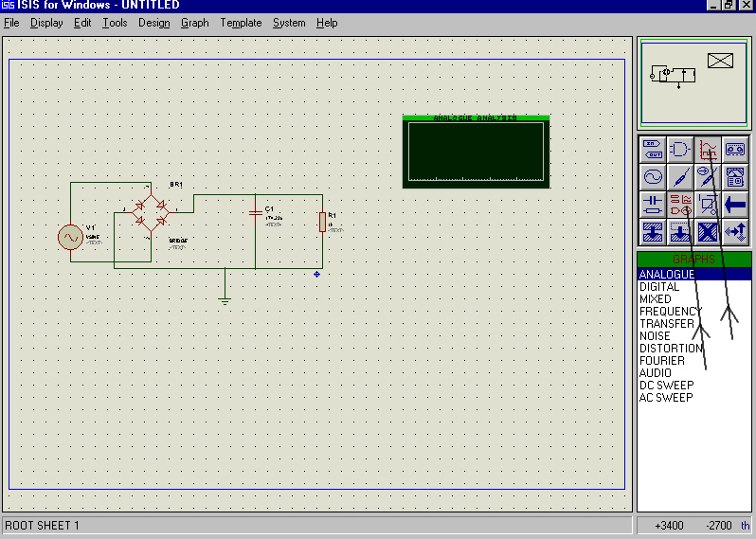Image resolution: width=756 pixels, height=539 pixels.
Task: Select the Graph simulation tool icon
Action: (707, 149)
